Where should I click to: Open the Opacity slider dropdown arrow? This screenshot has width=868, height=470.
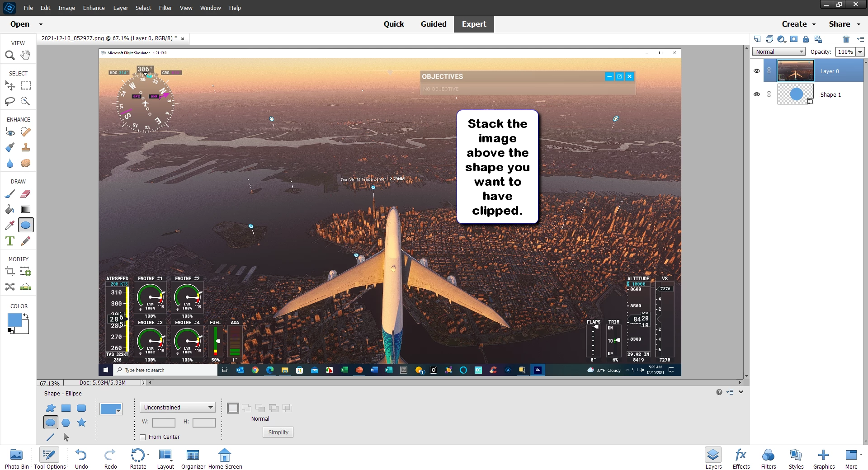click(x=860, y=52)
